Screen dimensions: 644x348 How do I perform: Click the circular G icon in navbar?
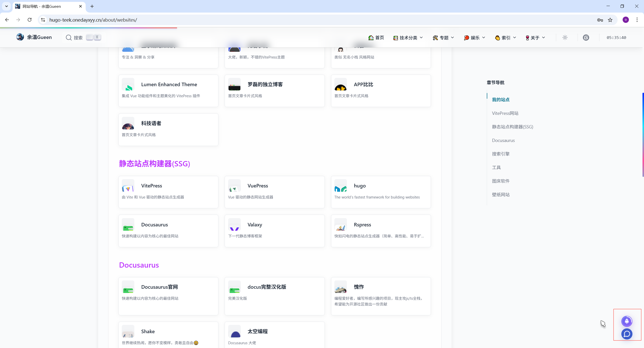tap(586, 37)
